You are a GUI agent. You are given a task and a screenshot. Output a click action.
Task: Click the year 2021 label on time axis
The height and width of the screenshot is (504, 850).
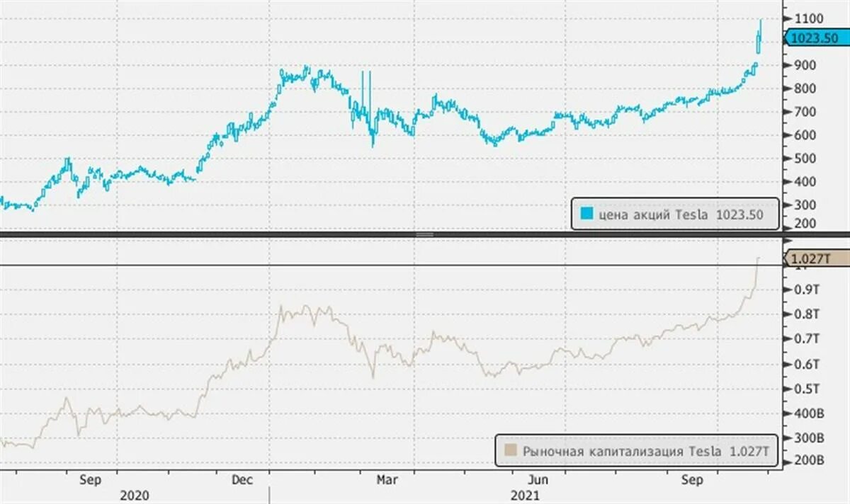(x=525, y=496)
